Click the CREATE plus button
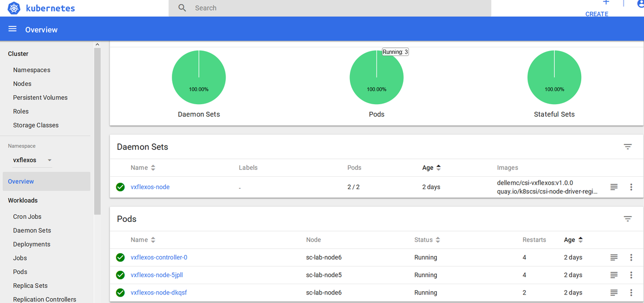Image resolution: width=644 pixels, height=303 pixels. [x=605, y=3]
